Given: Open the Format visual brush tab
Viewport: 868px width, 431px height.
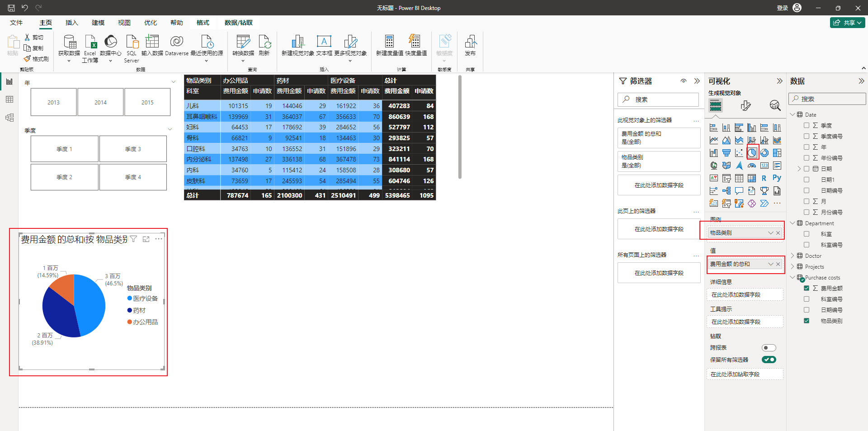Looking at the screenshot, I should pyautogui.click(x=745, y=105).
